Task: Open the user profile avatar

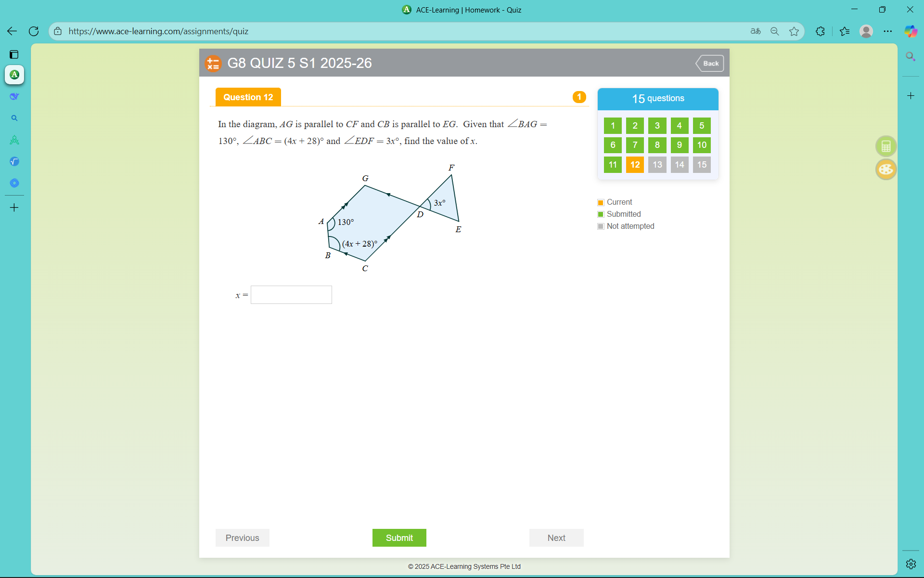Action: pos(866,31)
